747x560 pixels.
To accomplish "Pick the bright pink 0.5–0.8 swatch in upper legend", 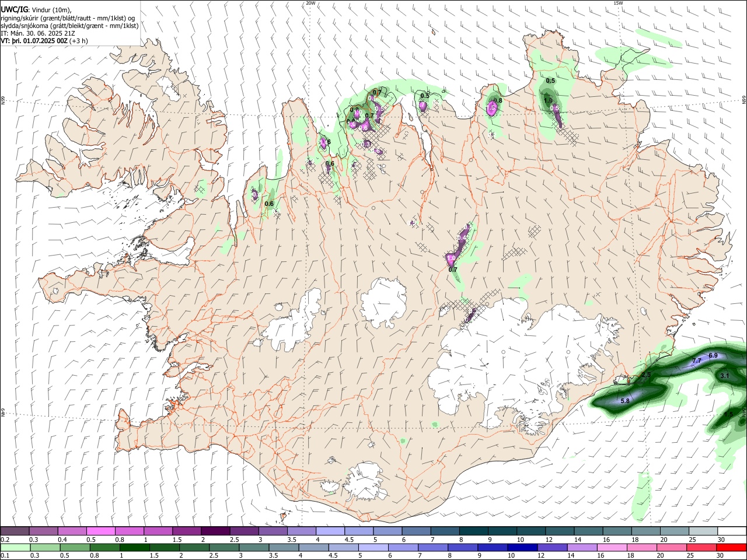I will coord(100,531).
